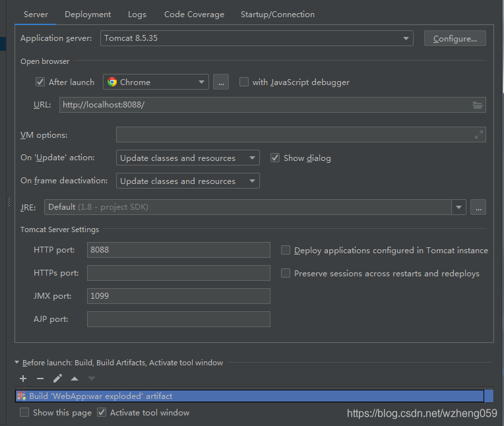Collapse the Before launch section
This screenshot has width=504, height=426.
coord(16,363)
